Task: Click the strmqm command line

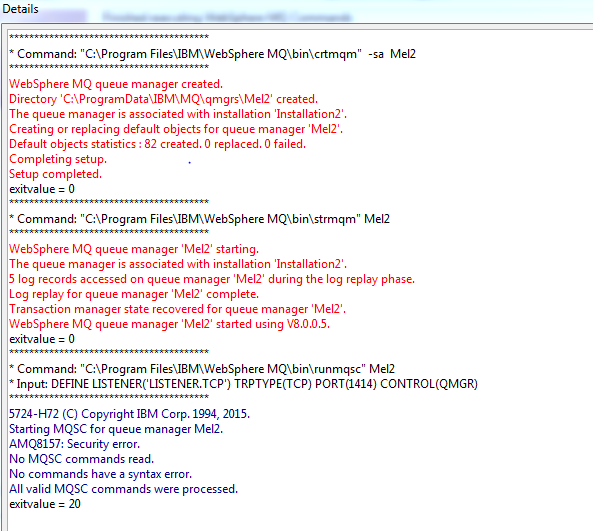Action: [199, 219]
